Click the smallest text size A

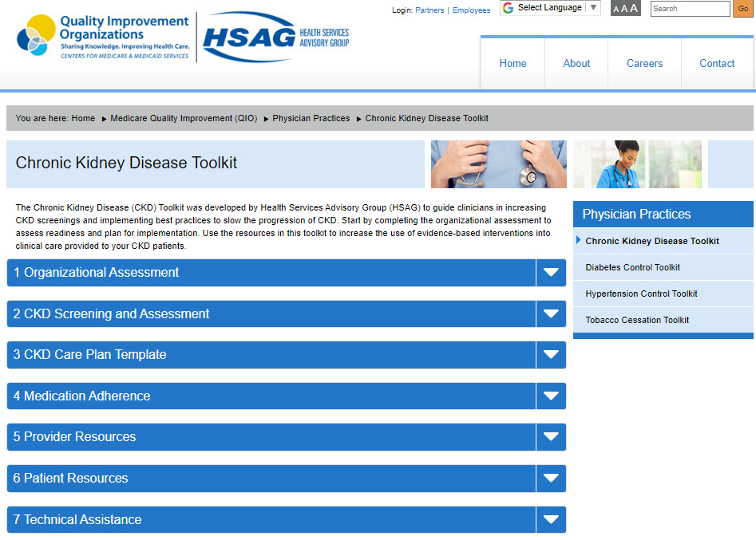[x=616, y=10]
